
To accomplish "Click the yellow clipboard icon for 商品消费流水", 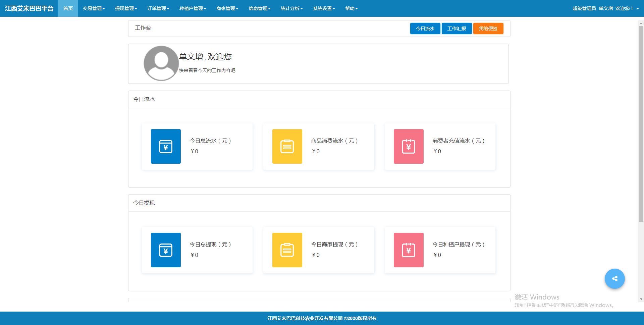I will (x=287, y=146).
